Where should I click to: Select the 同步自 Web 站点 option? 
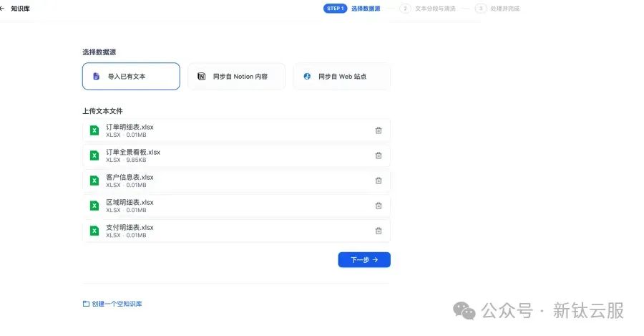(x=341, y=76)
